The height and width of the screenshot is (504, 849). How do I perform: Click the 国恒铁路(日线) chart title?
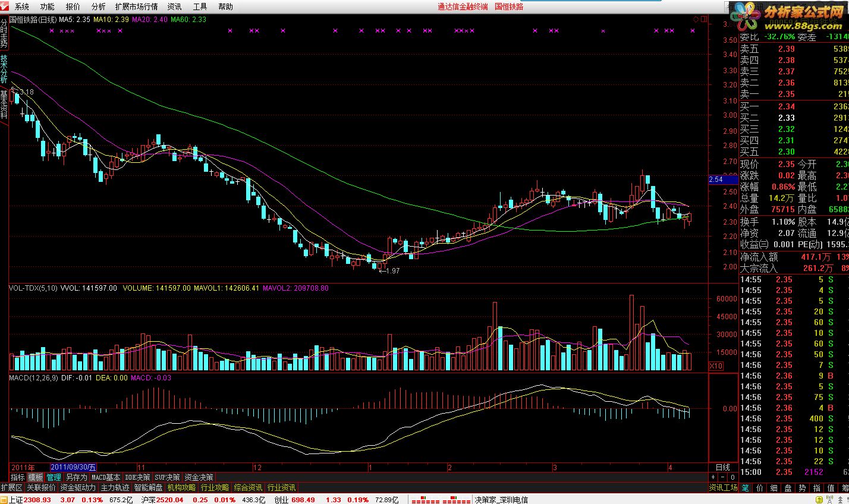[x=33, y=20]
